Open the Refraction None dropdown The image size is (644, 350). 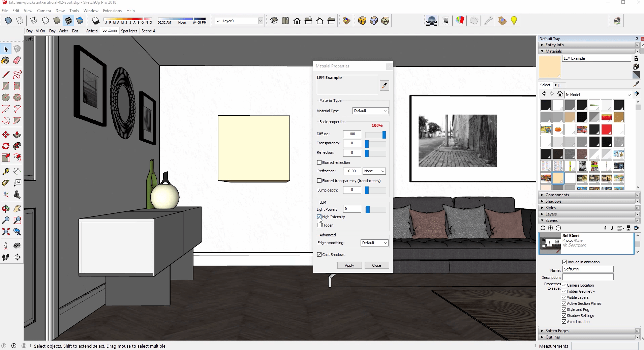click(x=374, y=171)
